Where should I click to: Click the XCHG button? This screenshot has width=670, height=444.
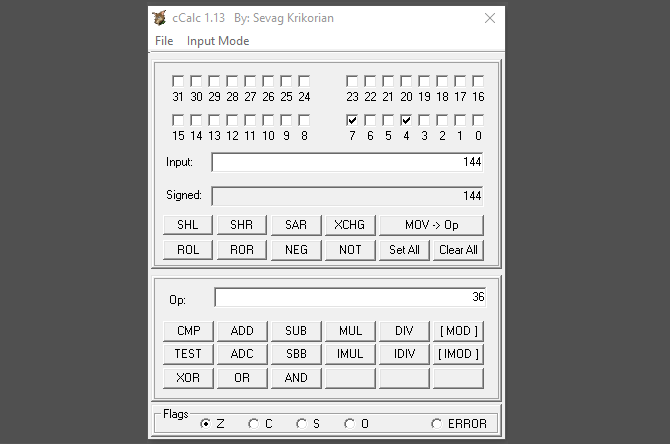[x=350, y=225]
